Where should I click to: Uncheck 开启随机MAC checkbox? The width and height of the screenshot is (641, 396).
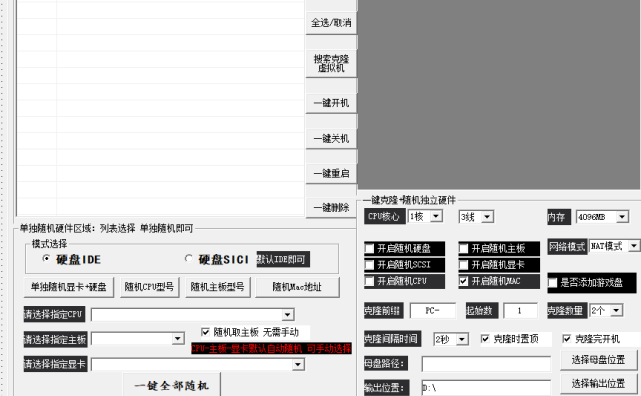[464, 281]
